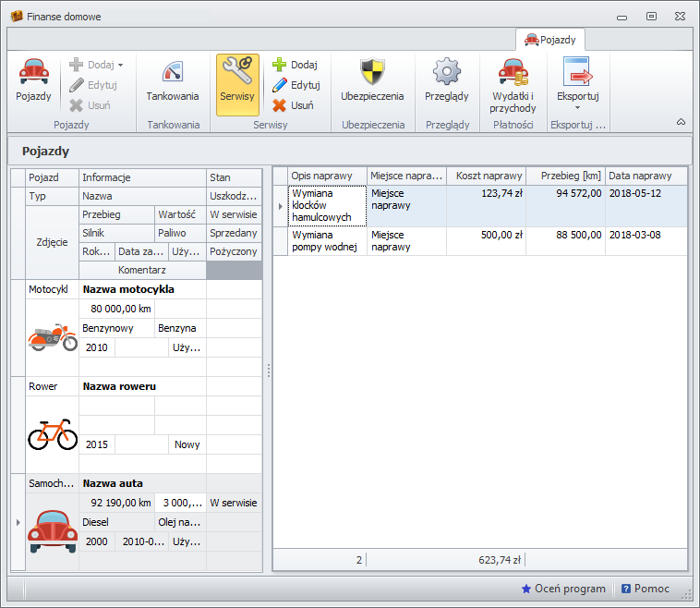Select the Wymiana pompy wodnej row

pyautogui.click(x=323, y=241)
